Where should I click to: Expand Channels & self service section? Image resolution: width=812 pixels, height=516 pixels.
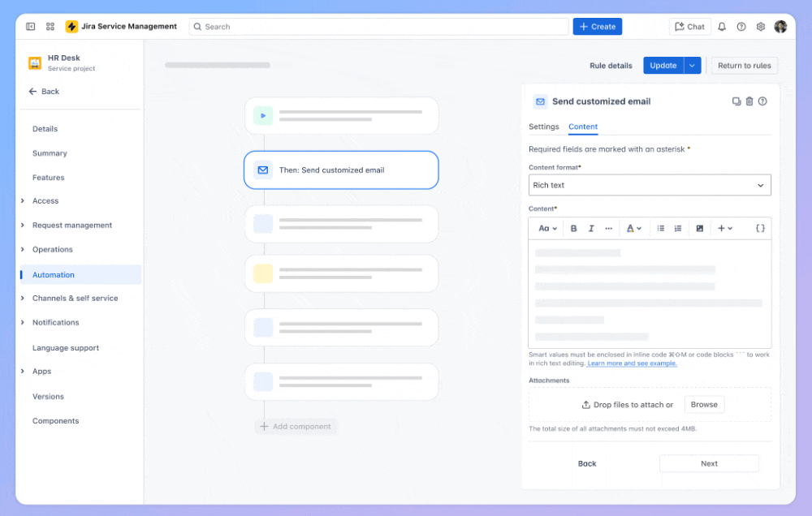(x=22, y=298)
